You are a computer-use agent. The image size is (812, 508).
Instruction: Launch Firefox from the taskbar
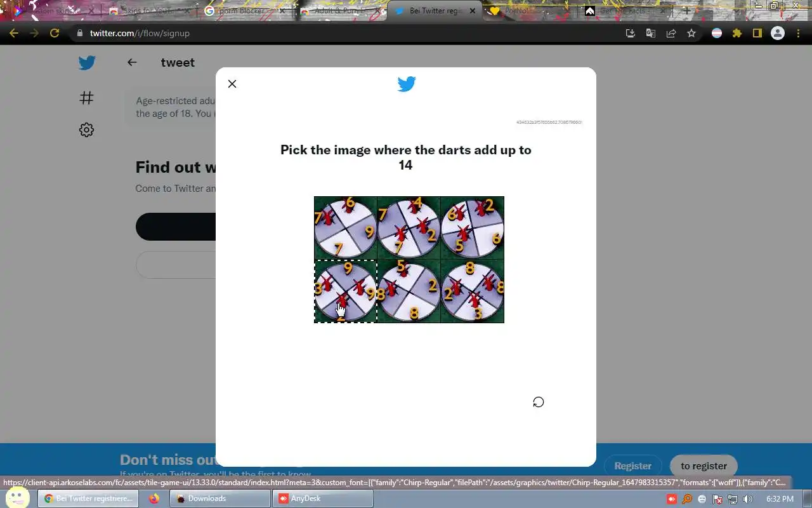(154, 498)
